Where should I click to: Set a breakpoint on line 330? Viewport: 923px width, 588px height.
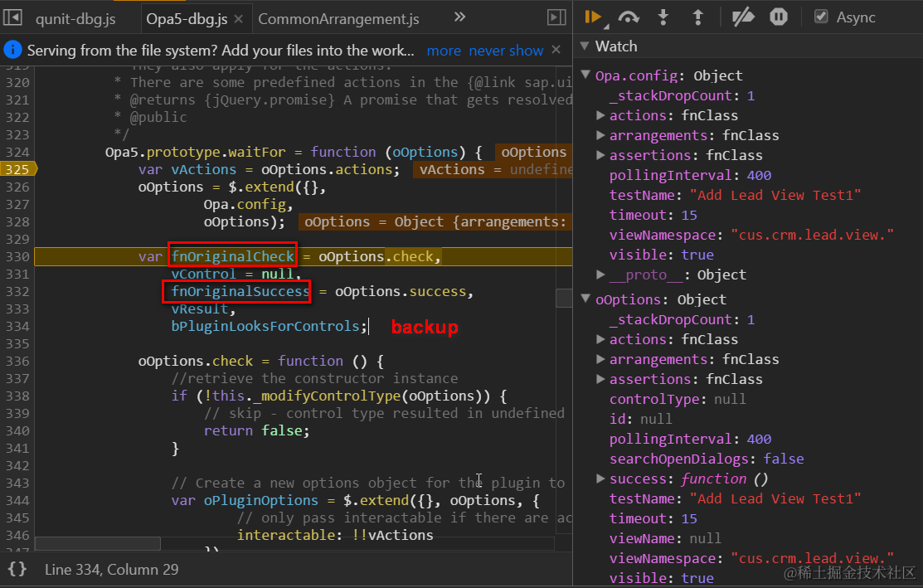point(17,256)
